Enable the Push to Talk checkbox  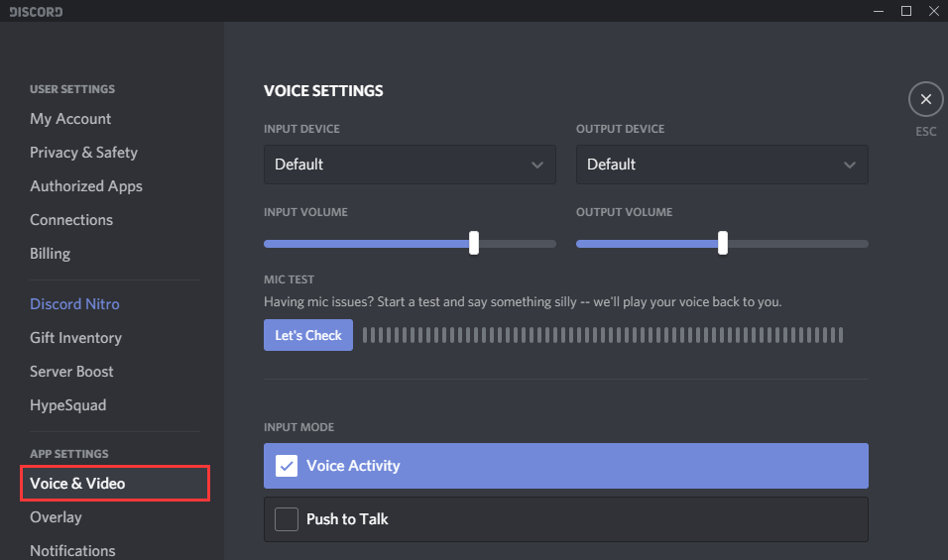click(287, 519)
